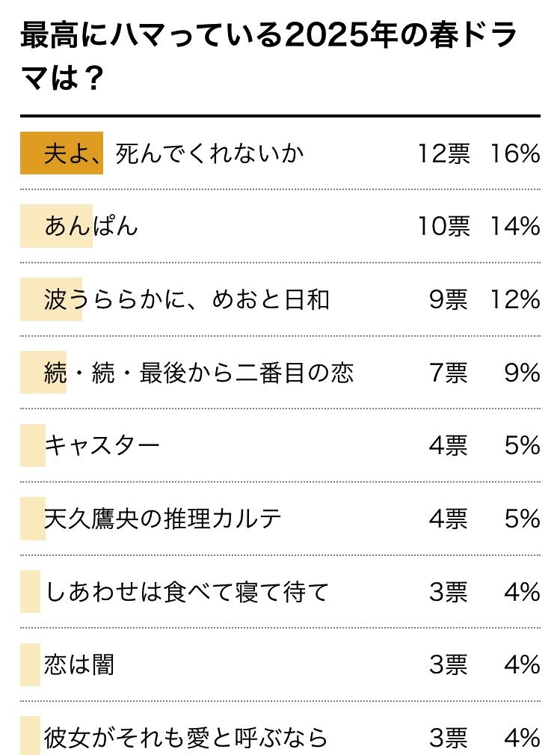
Task: Click the dark orange top-result bar
Action: pyautogui.click(x=61, y=153)
